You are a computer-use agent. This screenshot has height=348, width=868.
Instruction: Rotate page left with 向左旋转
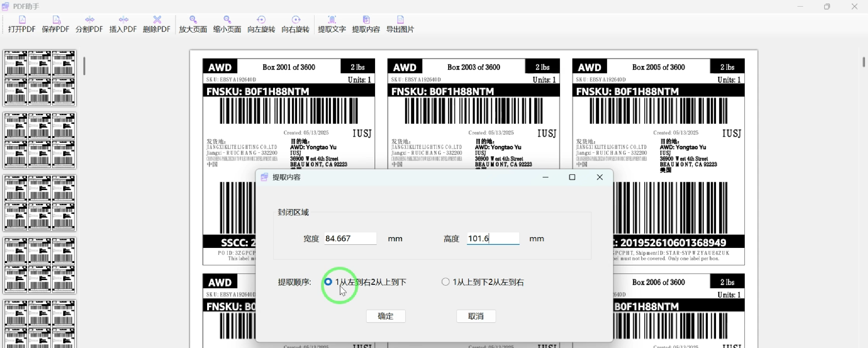[261, 24]
